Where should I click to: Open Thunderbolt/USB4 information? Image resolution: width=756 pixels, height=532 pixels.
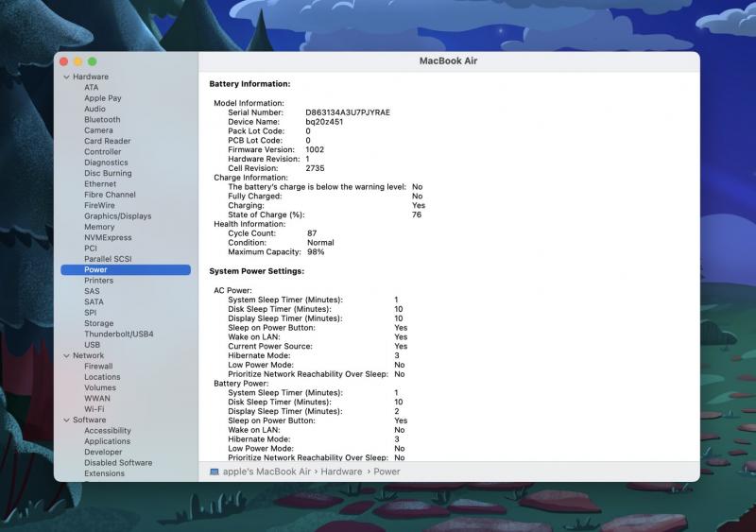119,334
